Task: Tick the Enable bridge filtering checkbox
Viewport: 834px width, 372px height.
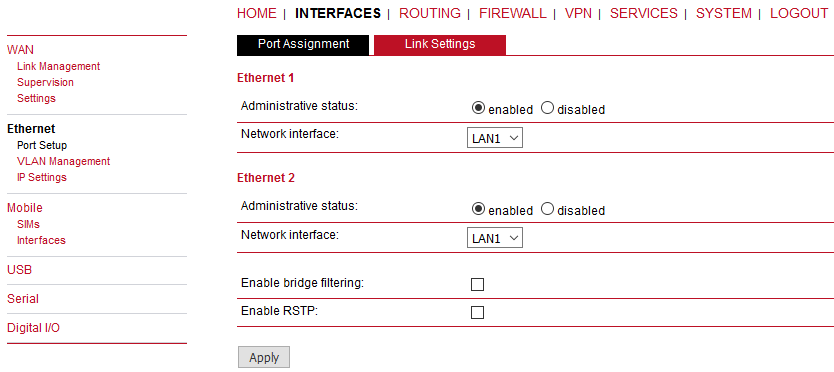Action: click(478, 285)
